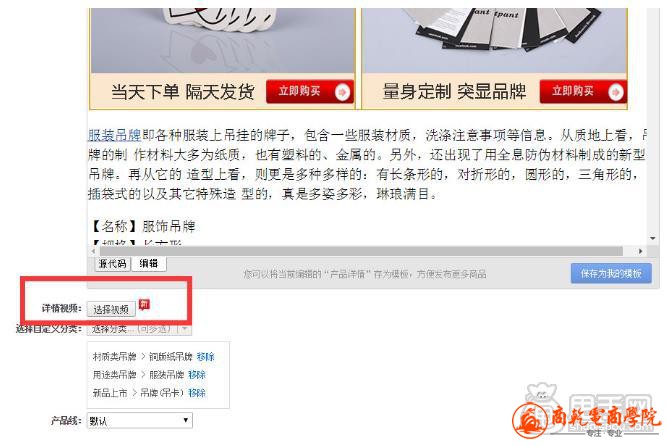Image resolution: width=667 pixels, height=446 pixels.
Task: Open the 选择分类 custom category dropdown
Action: [140, 329]
